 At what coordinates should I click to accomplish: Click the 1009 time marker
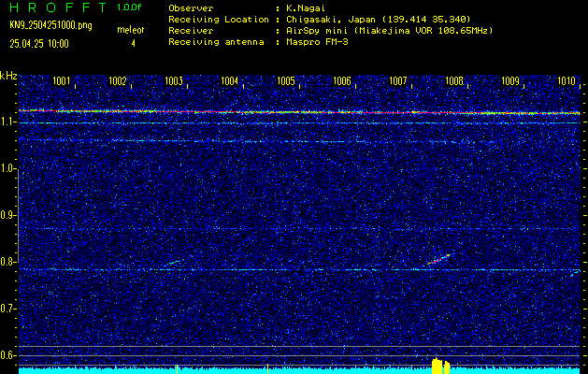(510, 81)
